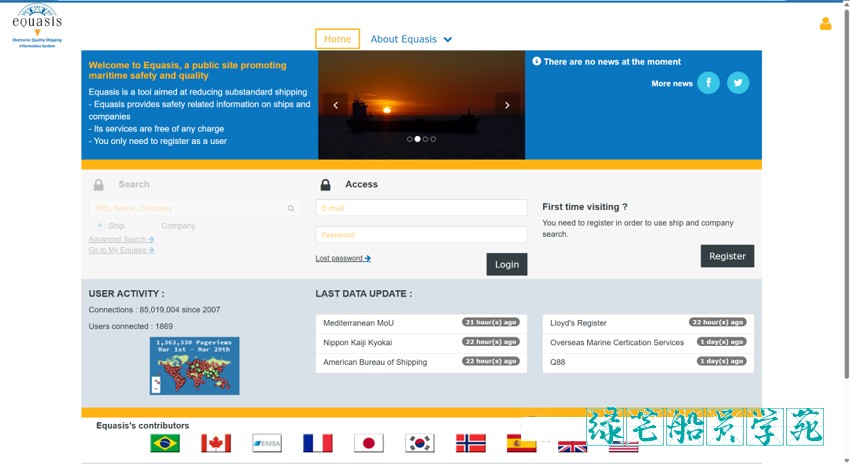Click the sunset ship slideshow image
The image size is (850, 464).
coord(421,105)
